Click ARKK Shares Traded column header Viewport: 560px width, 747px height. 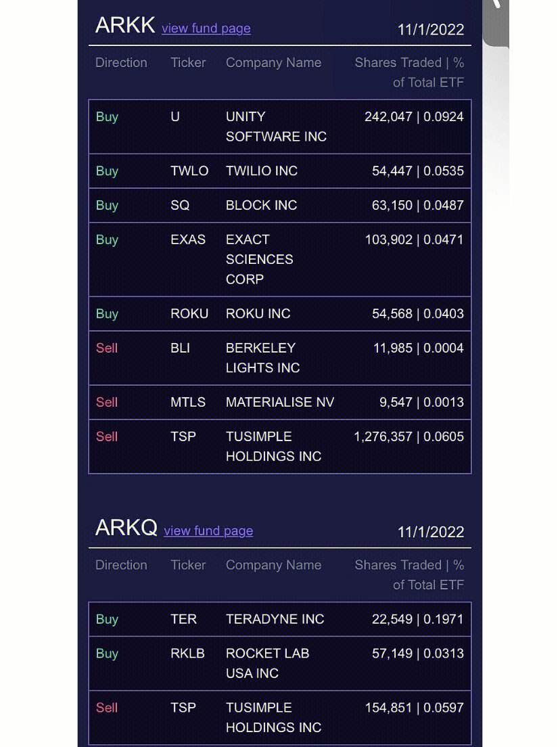(409, 72)
